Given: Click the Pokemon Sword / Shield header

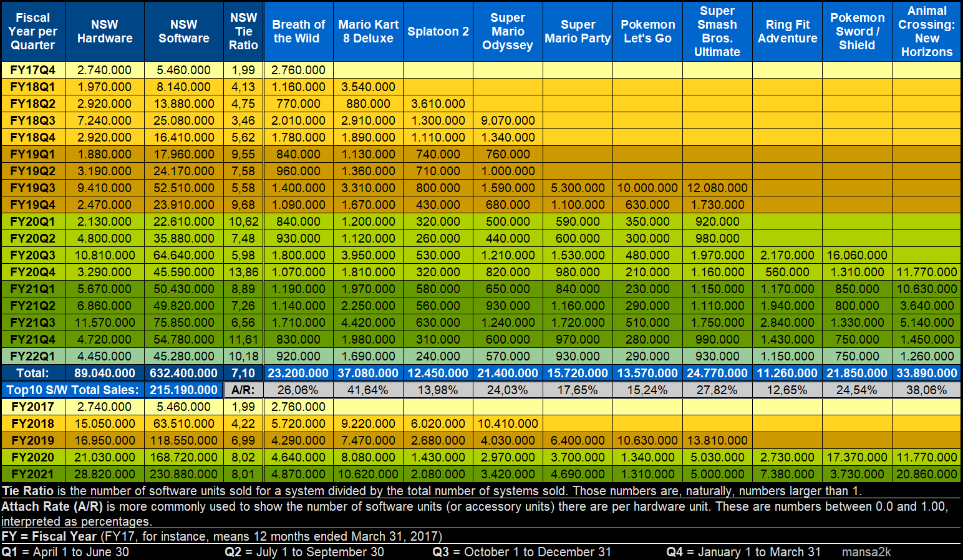Looking at the screenshot, I should click(x=858, y=31).
